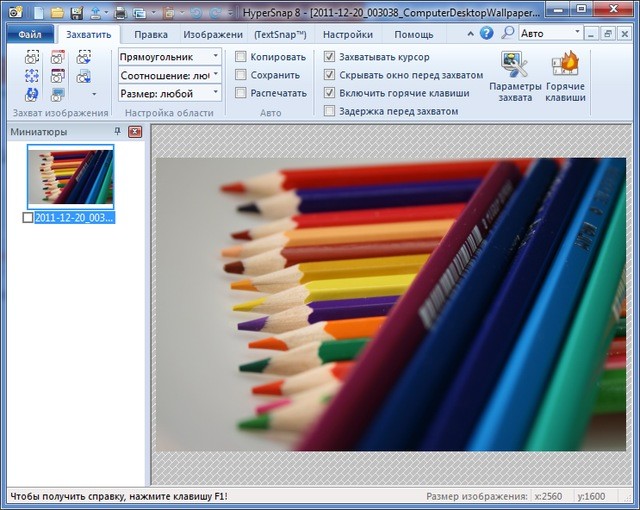Click the magnifier zoom icon

click(x=508, y=33)
